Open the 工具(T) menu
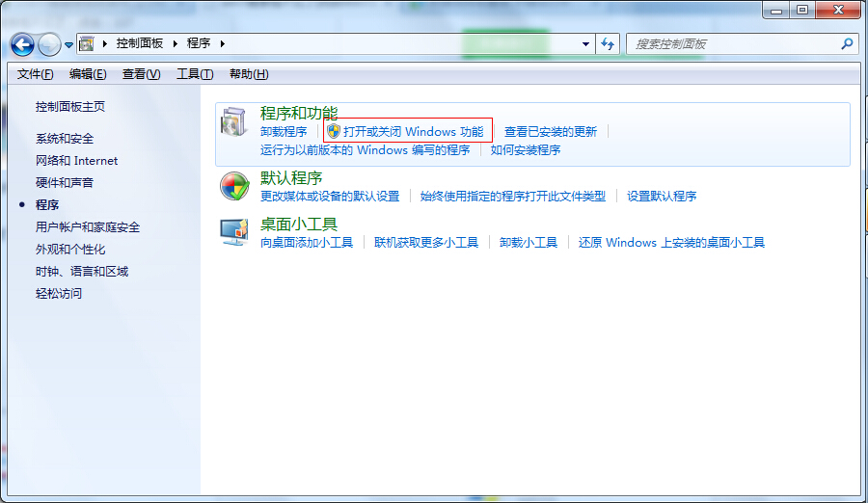868x503 pixels. pyautogui.click(x=194, y=74)
